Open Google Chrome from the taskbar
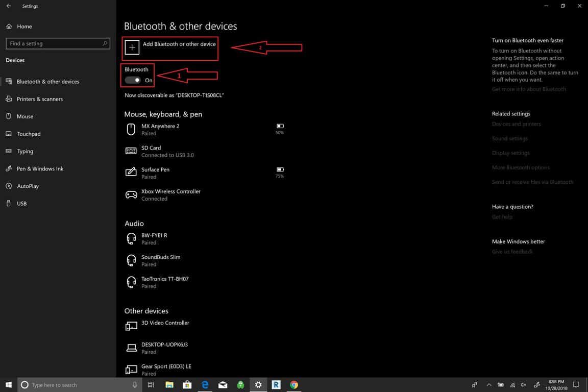Screen dimensions: 588x392 point(294,385)
